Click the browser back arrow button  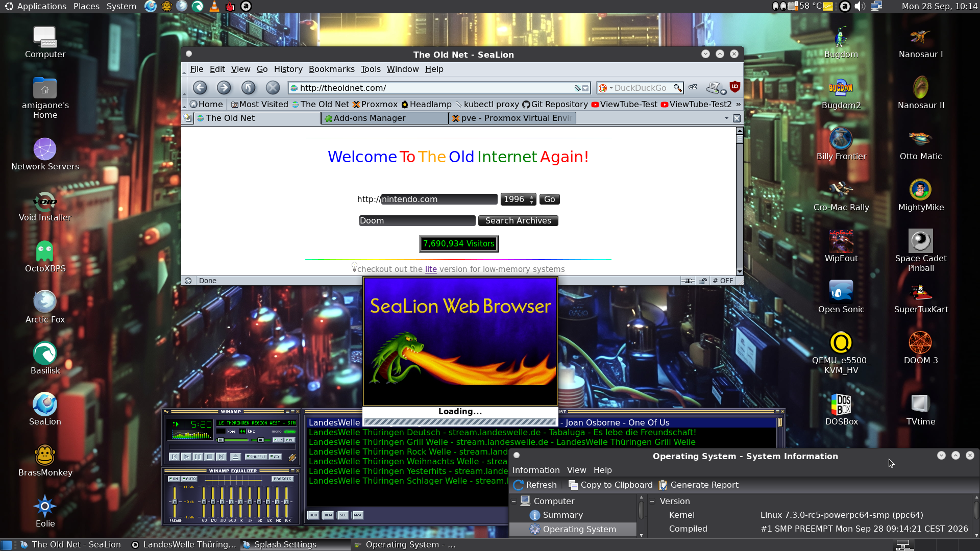(200, 88)
